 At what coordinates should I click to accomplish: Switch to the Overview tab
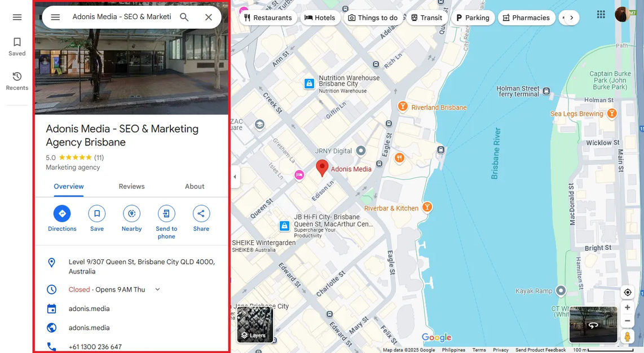point(69,186)
